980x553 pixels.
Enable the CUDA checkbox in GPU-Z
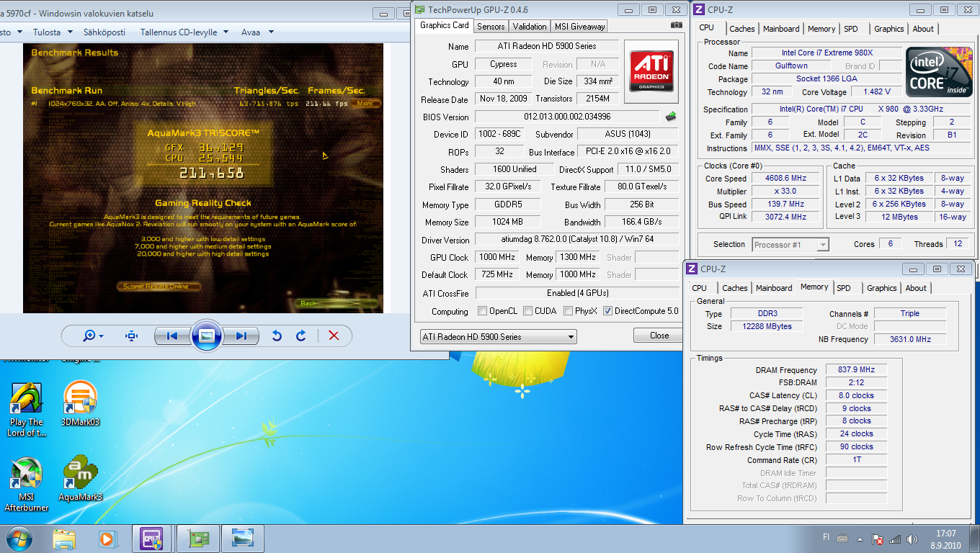528,312
